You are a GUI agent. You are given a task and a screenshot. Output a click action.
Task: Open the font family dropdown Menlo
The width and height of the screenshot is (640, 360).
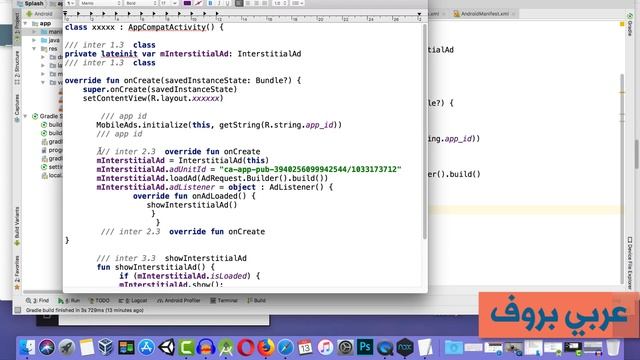coord(100,3)
